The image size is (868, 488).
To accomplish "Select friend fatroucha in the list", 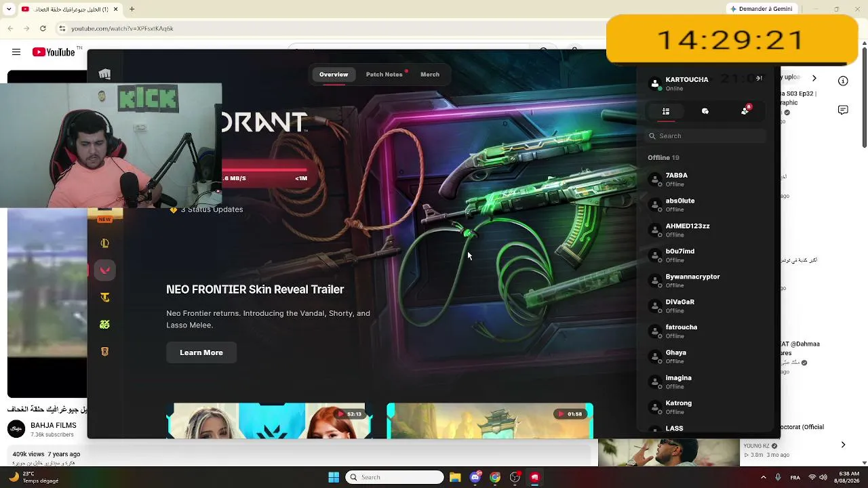I will [705, 331].
